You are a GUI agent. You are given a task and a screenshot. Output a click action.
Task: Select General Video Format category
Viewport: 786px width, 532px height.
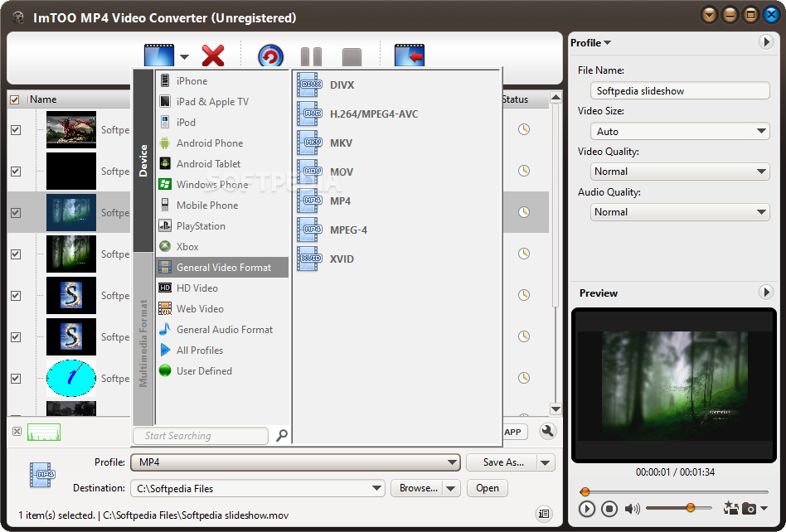222,268
